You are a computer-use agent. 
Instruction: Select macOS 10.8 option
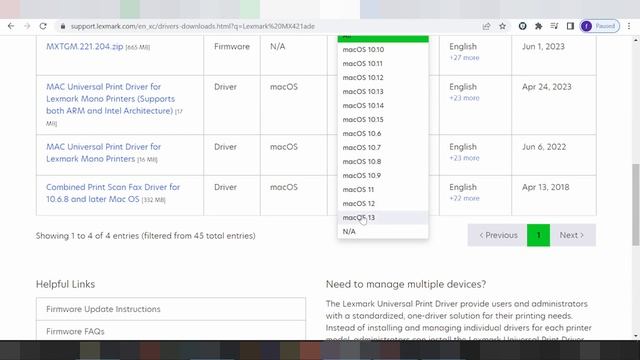[x=383, y=161]
